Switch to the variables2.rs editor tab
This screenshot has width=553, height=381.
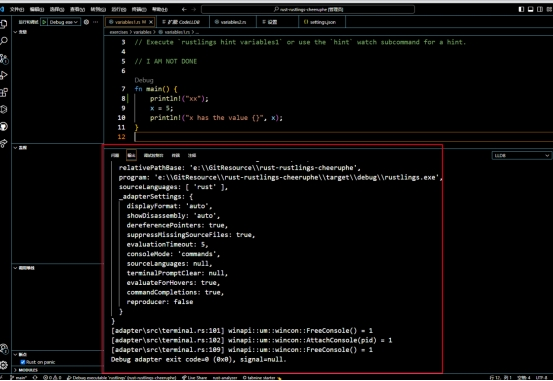[233, 22]
